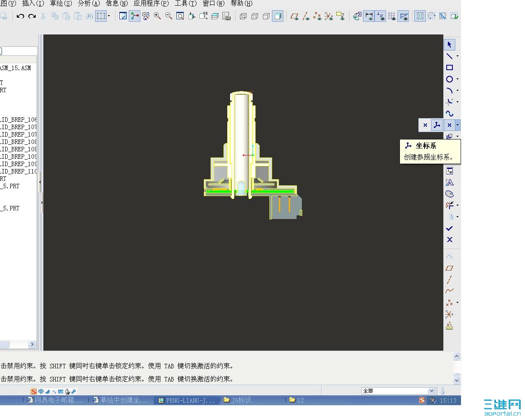Click the spin center toggle icon
Image resolution: width=525 pixels, height=420 pixels.
point(135,16)
